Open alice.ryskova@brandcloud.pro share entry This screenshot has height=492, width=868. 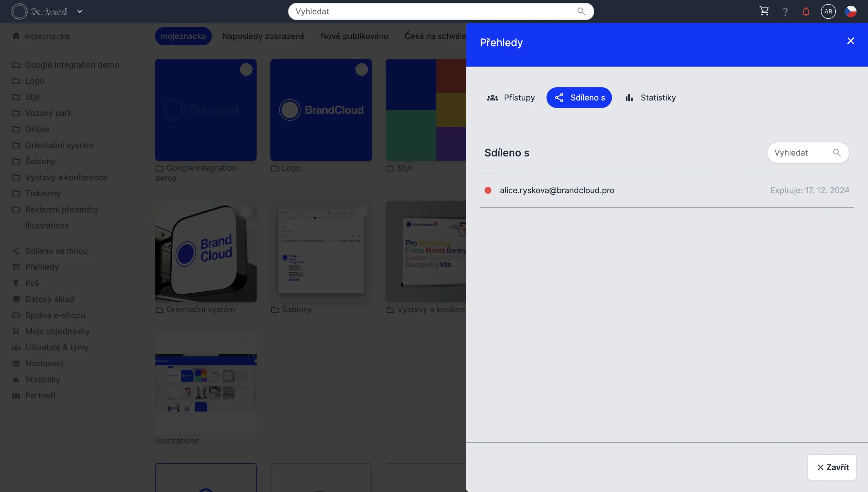pos(557,190)
